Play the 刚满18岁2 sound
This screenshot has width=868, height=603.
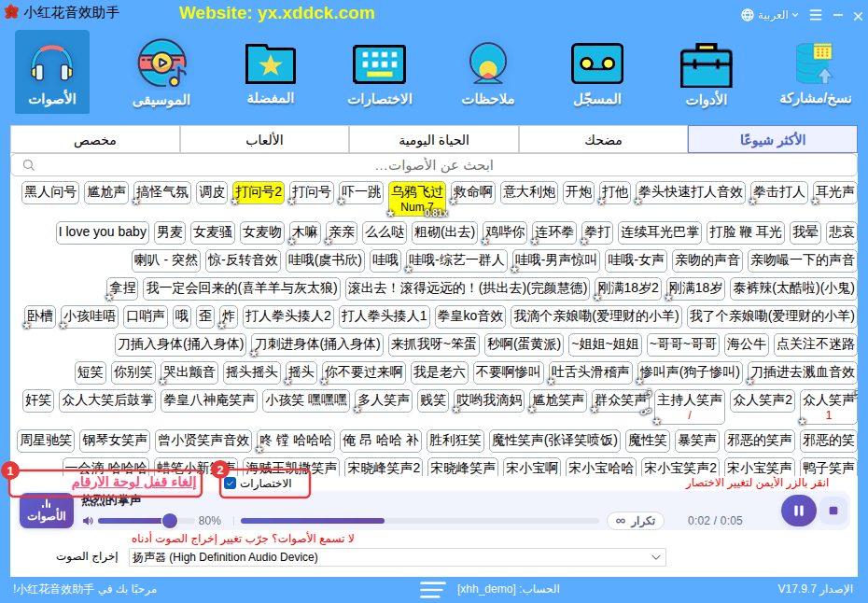[628, 287]
